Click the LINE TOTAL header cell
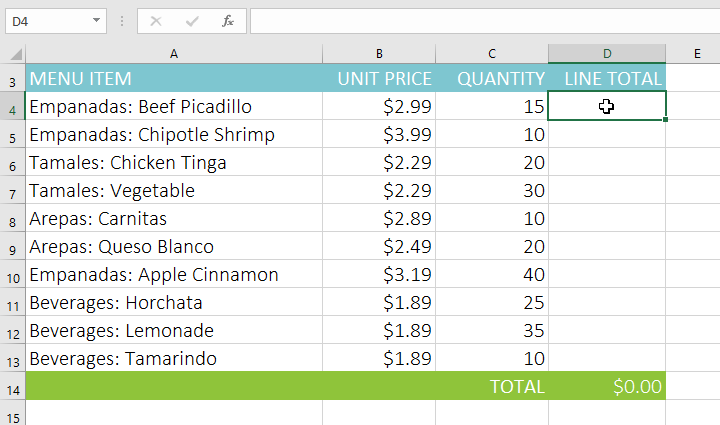 coord(606,79)
